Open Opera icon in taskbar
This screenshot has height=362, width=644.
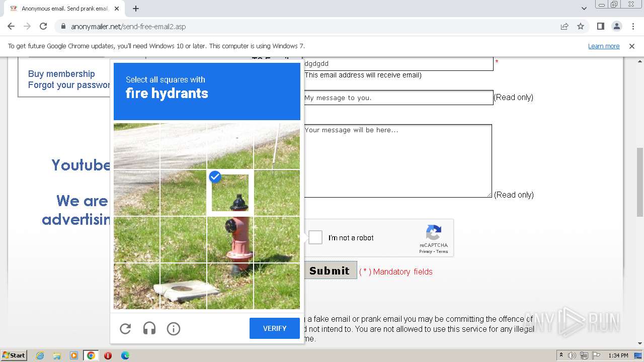pyautogui.click(x=108, y=355)
